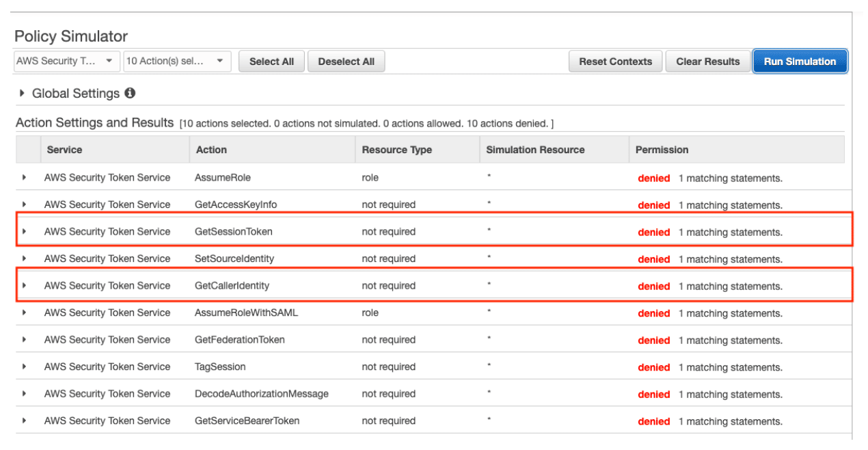Run the simulation
This screenshot has height=450, width=868.
[x=800, y=62]
